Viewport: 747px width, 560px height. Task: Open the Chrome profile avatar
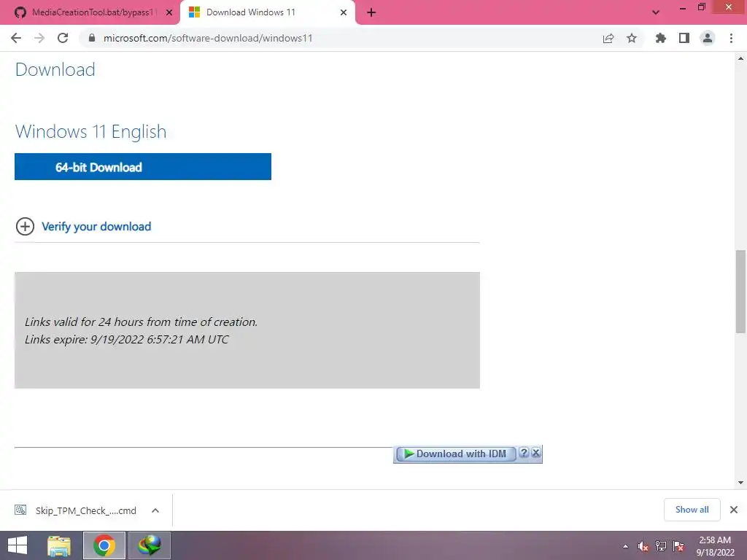click(708, 38)
